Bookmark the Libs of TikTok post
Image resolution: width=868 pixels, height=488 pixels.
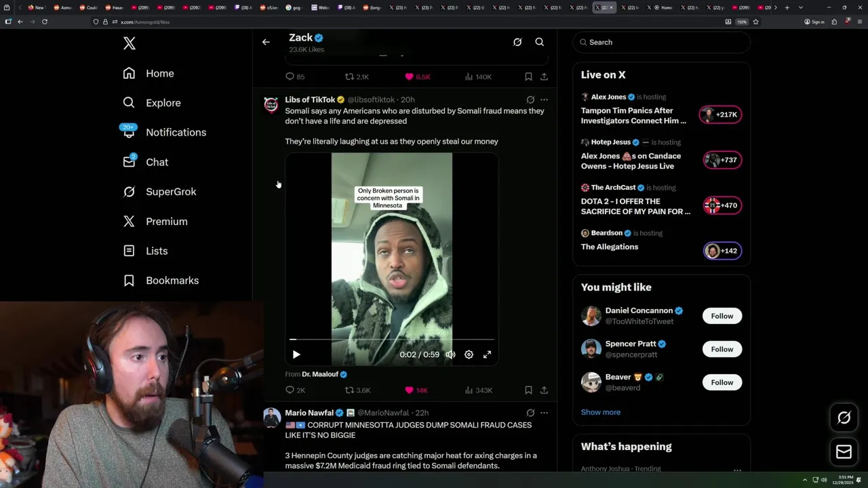528,390
